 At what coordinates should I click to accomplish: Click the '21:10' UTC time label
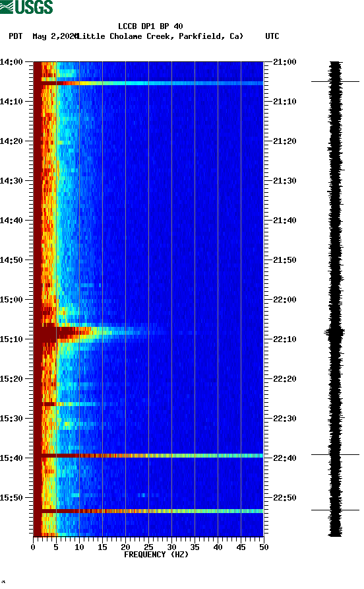285,102
